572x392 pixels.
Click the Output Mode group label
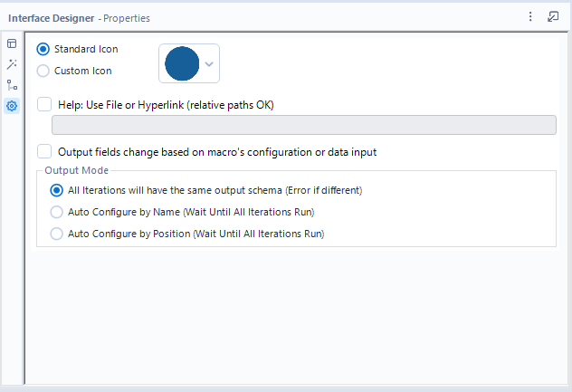coord(77,170)
